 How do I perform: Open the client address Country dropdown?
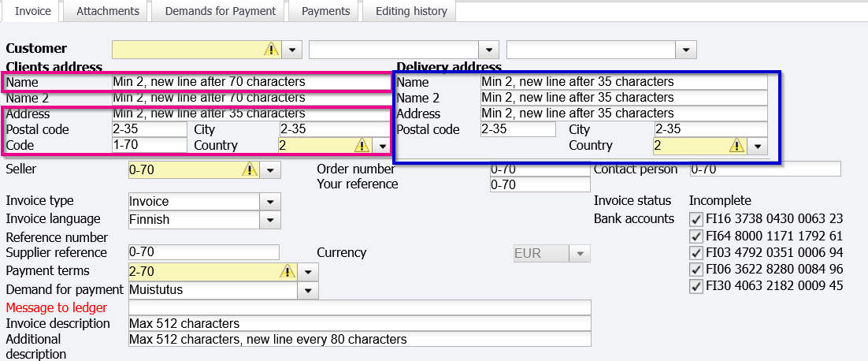pos(381,146)
